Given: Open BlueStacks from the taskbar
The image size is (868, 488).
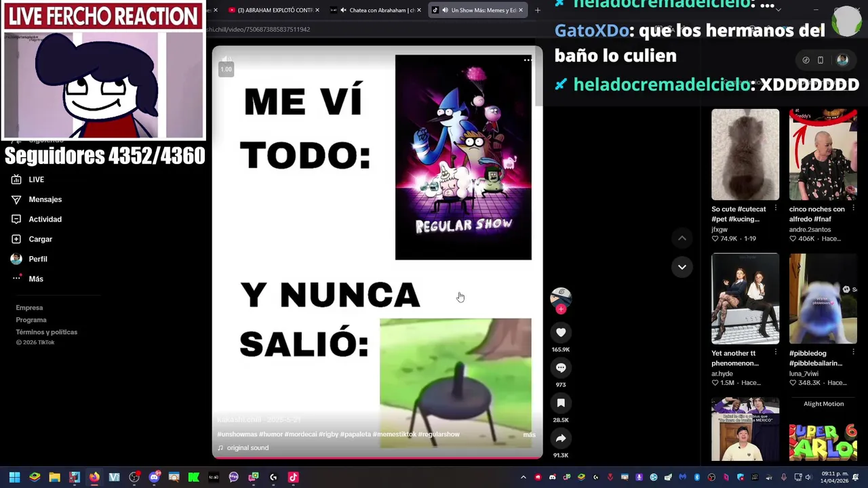Looking at the screenshot, I should pyautogui.click(x=35, y=477).
